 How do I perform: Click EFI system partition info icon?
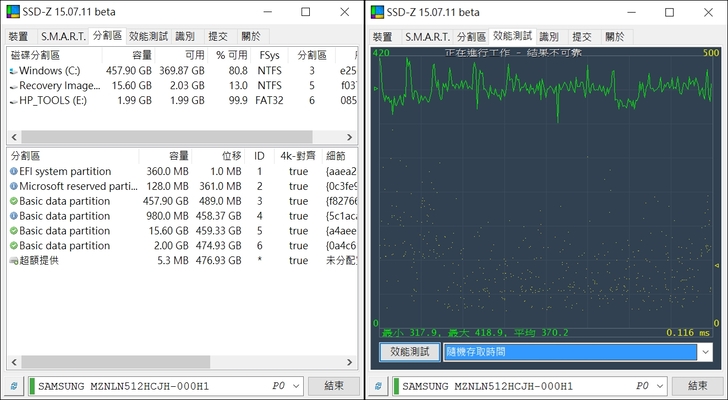click(x=13, y=171)
